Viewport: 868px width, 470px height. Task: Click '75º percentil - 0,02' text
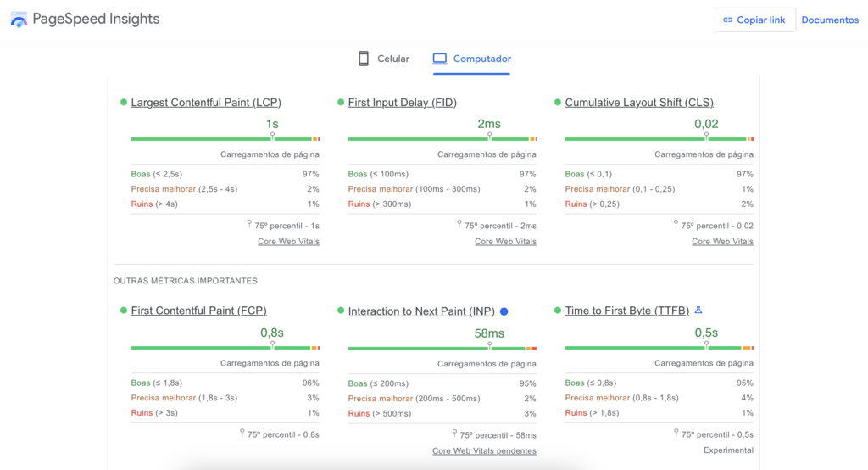tap(717, 226)
